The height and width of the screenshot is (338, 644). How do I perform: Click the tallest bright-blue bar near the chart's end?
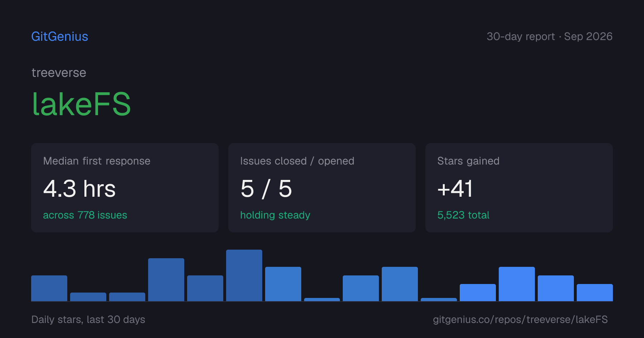tap(517, 284)
